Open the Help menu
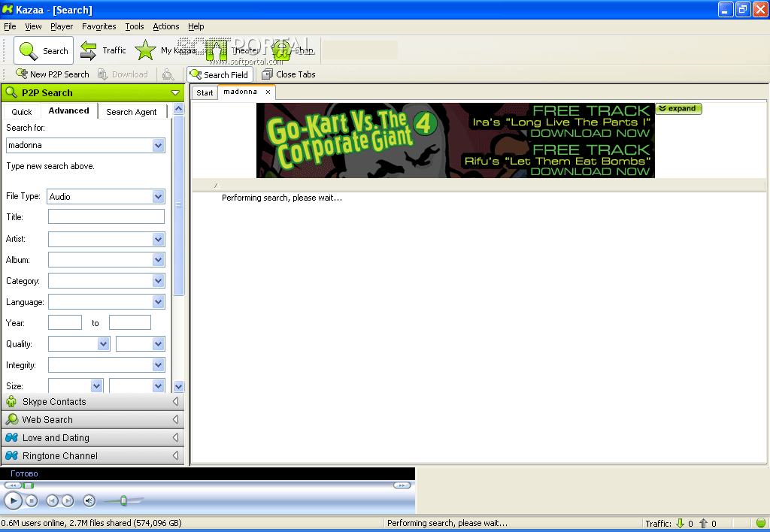Image resolution: width=770 pixels, height=532 pixels. coord(196,26)
